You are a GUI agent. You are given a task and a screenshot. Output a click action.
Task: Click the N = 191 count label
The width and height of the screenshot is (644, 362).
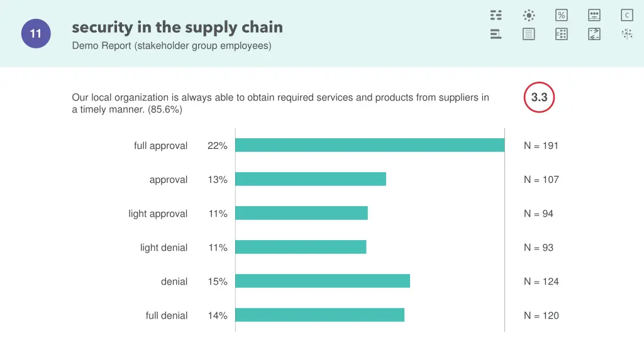541,146
